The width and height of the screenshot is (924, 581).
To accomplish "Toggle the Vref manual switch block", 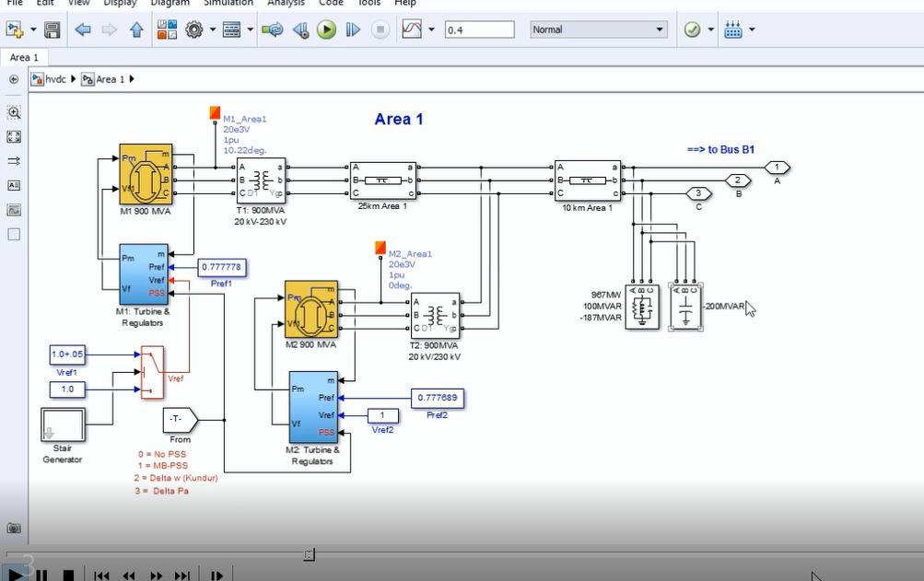I will coord(151,373).
